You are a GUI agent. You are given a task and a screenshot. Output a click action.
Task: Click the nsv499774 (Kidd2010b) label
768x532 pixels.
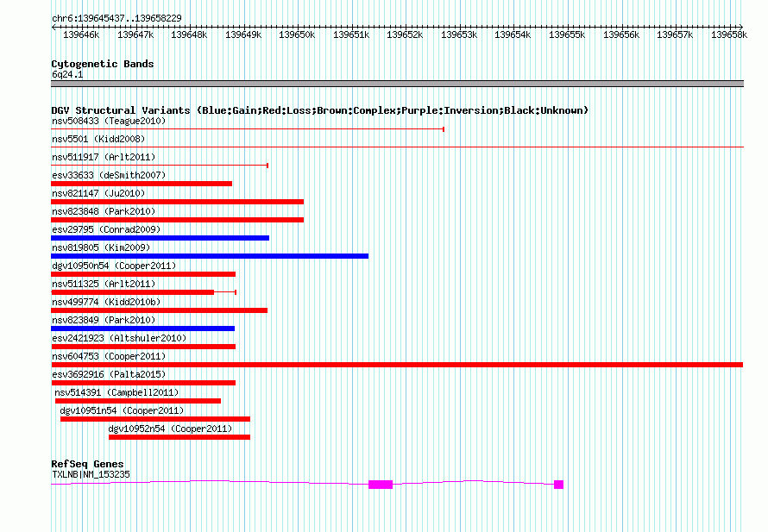(106, 302)
